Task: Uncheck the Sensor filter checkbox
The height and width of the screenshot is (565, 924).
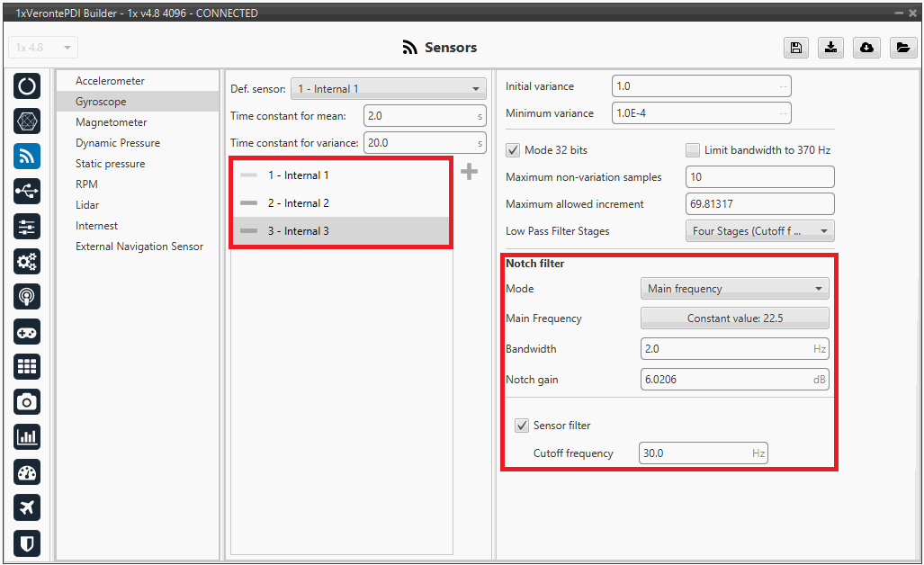Action: pos(521,426)
